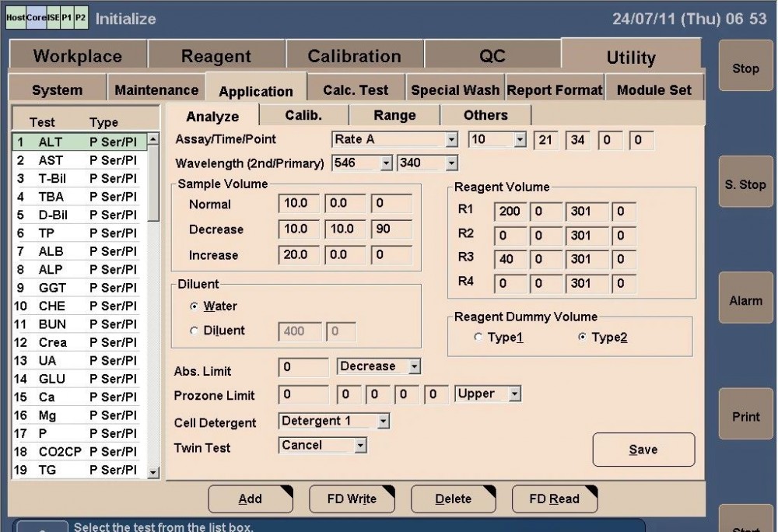Select test 2 AST in list

79,160
